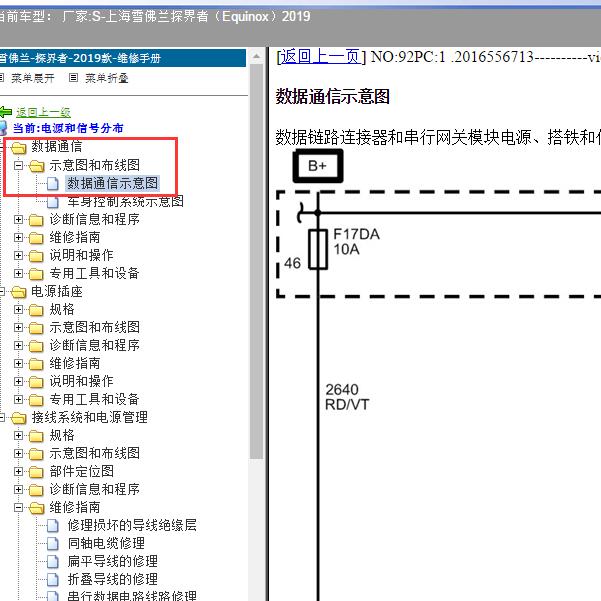
Task: Click the 数据通信示意图 page heading
Action: (332, 97)
